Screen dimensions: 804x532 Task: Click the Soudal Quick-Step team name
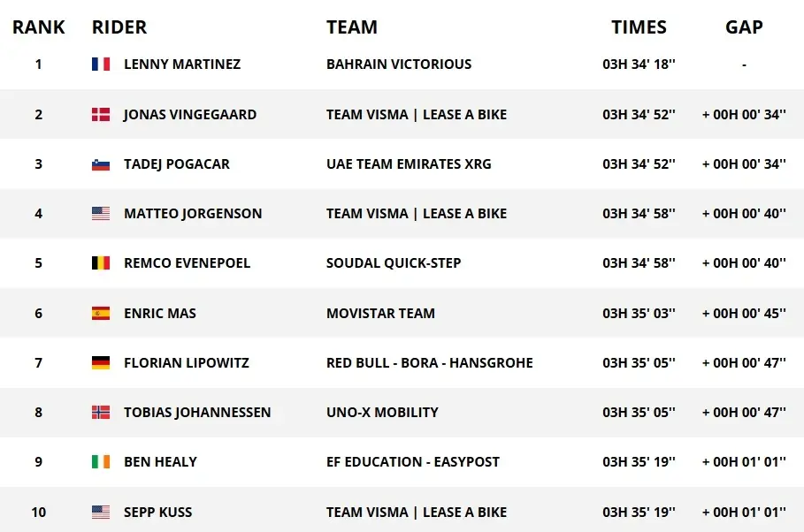tap(394, 263)
